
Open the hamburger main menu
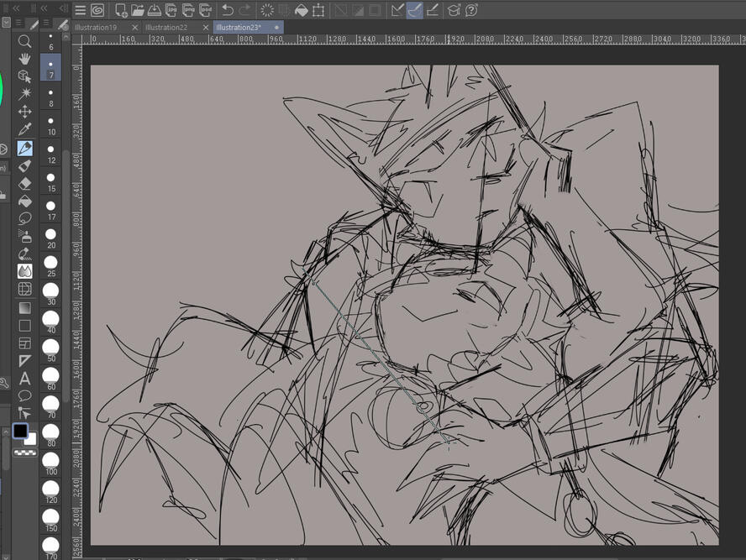[80, 10]
